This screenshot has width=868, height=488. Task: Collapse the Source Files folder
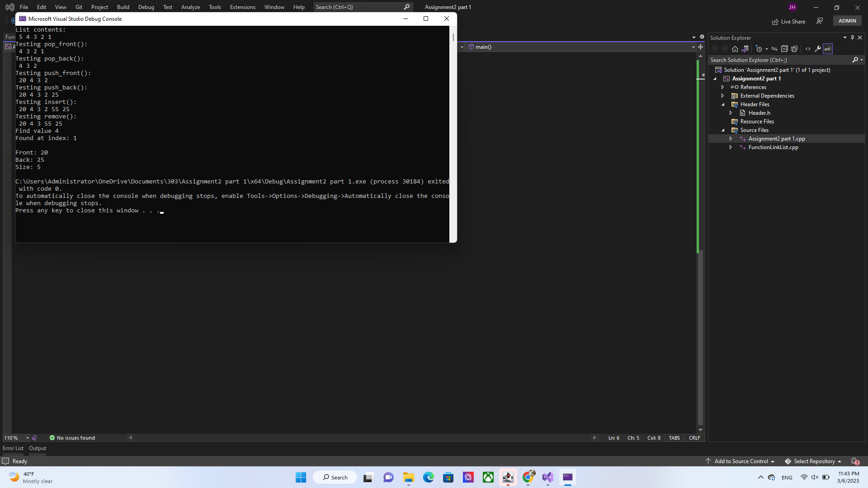click(722, 130)
